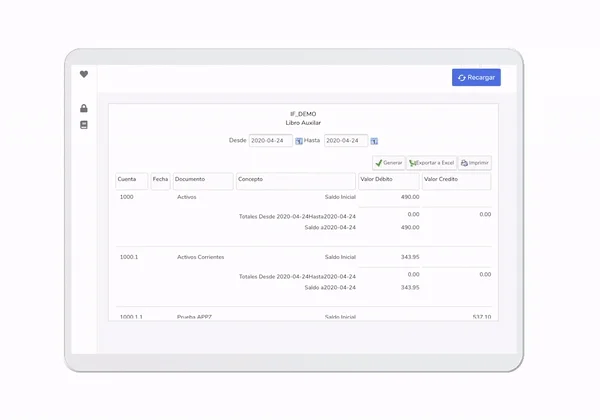Click the Valor Credito column header
The width and height of the screenshot is (600, 420).
(457, 181)
